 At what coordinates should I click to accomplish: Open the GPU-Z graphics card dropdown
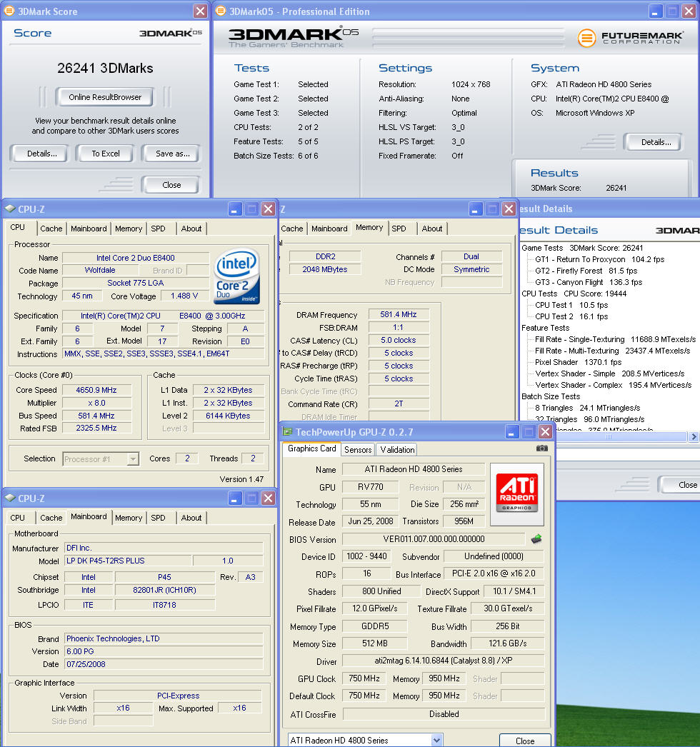click(x=436, y=740)
